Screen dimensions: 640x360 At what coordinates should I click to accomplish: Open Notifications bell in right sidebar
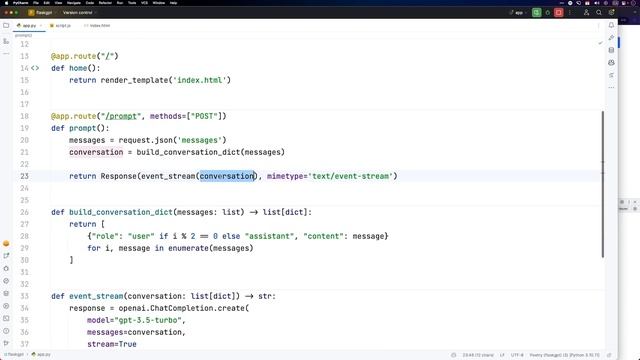[x=611, y=25]
